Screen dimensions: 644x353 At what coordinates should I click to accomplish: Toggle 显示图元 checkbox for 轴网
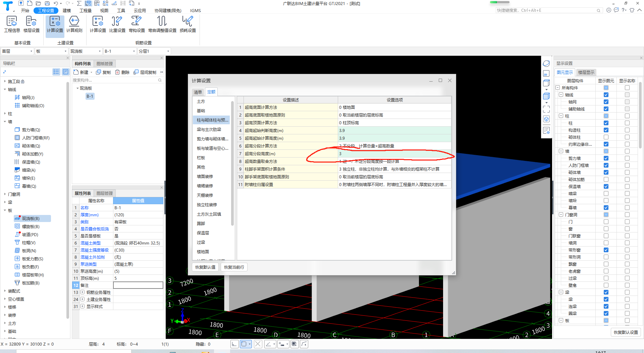tap(606, 102)
